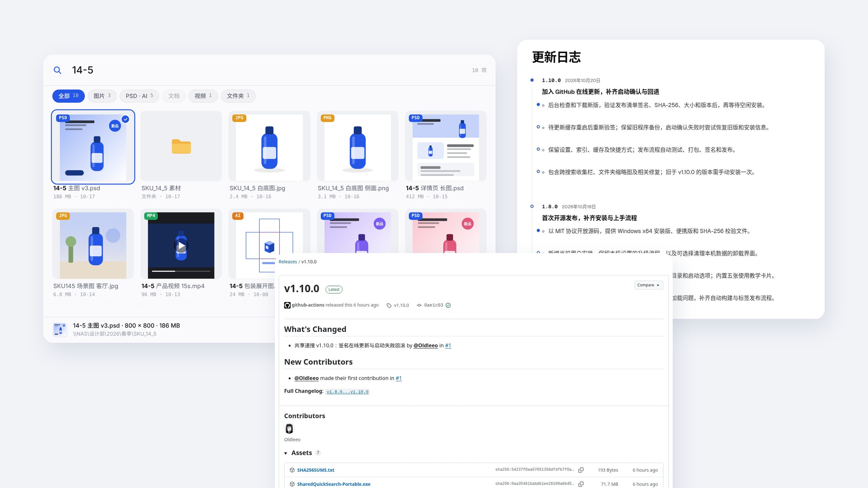Open the Compare dropdown

pyautogui.click(x=648, y=285)
